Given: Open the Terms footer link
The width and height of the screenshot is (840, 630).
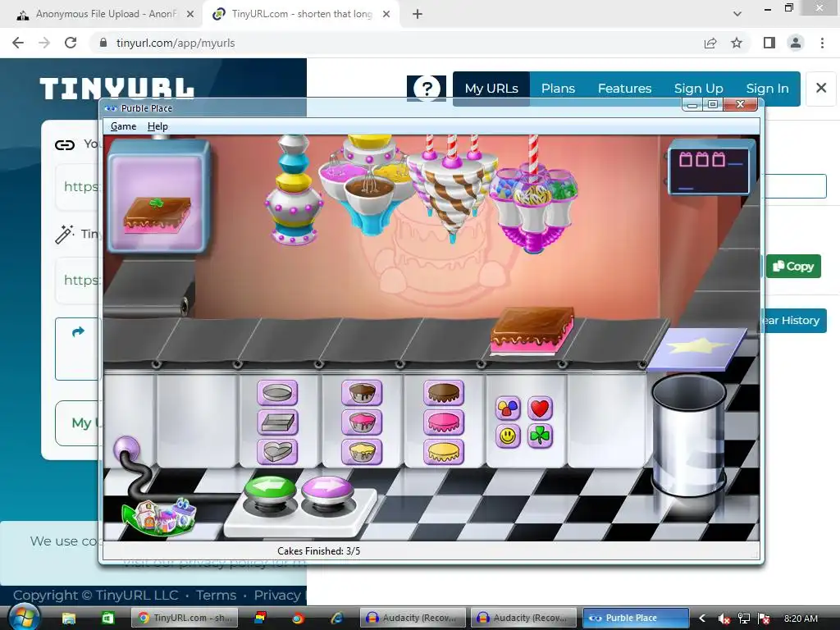Looking at the screenshot, I should [x=216, y=596].
